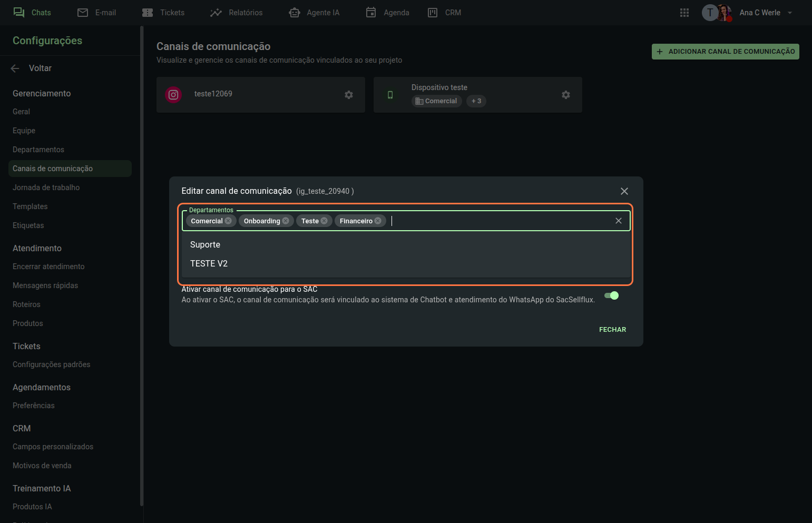Image resolution: width=812 pixels, height=523 pixels.
Task: Clear all selected departments in field
Action: [619, 221]
